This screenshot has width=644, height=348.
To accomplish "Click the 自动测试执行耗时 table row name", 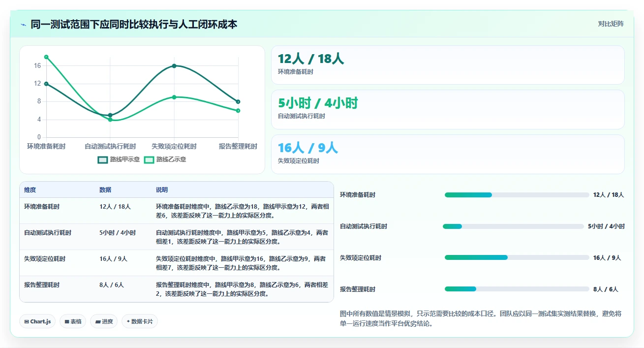I will coord(48,233).
